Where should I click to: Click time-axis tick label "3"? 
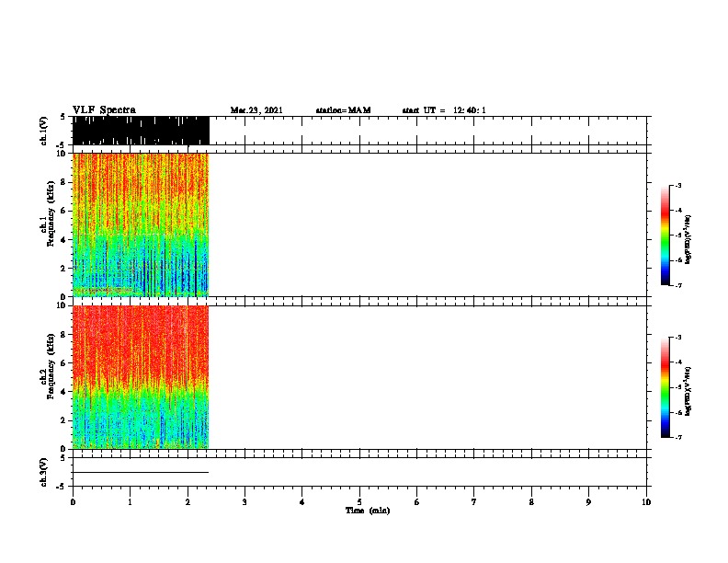coord(245,501)
